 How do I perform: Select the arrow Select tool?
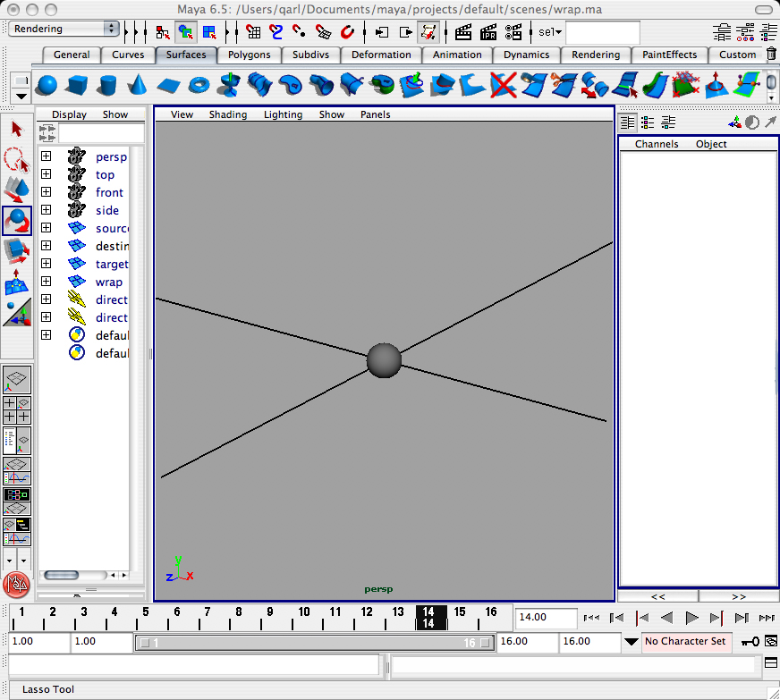16,130
